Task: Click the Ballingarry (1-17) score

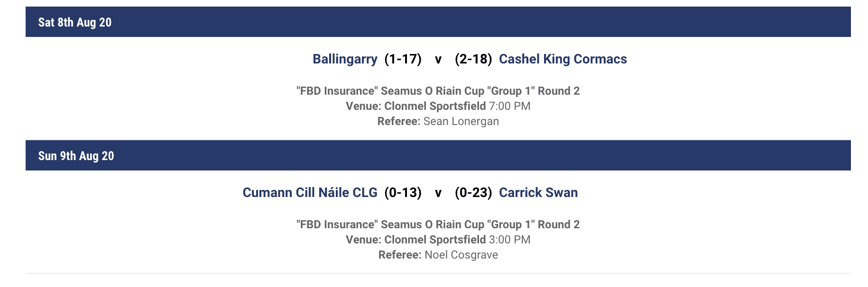Action: tap(403, 59)
